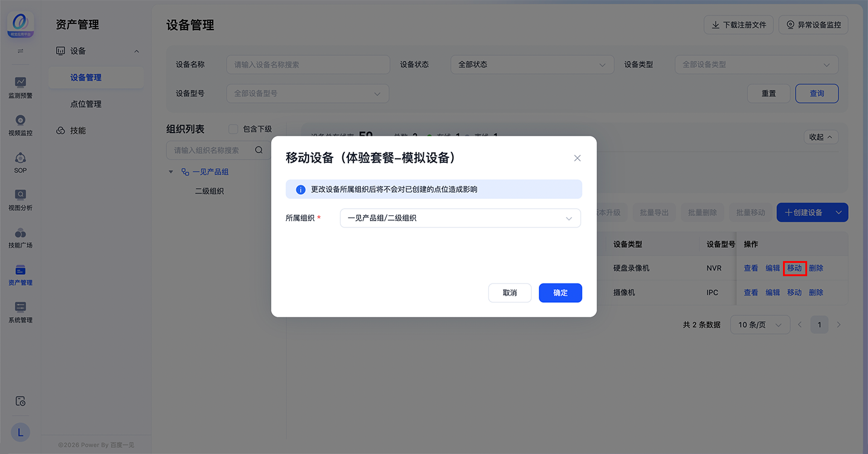Open 技能广场 in the left rail
This screenshot has height=454, width=868.
click(x=20, y=238)
